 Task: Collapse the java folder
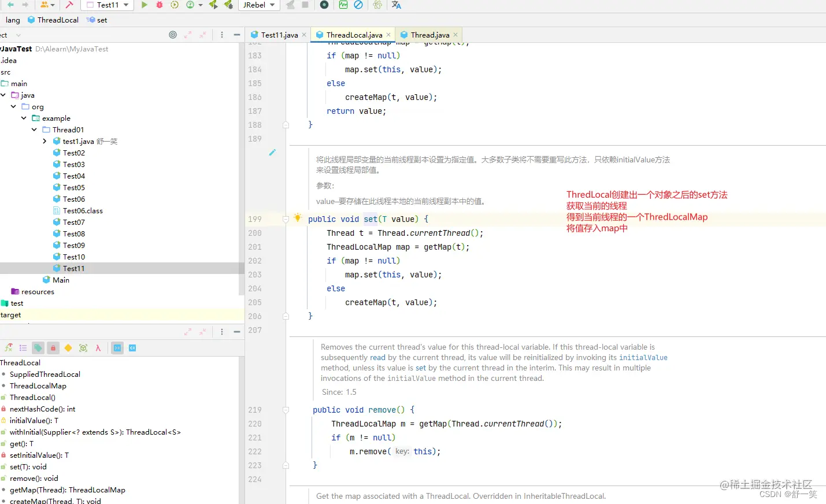click(x=3, y=95)
